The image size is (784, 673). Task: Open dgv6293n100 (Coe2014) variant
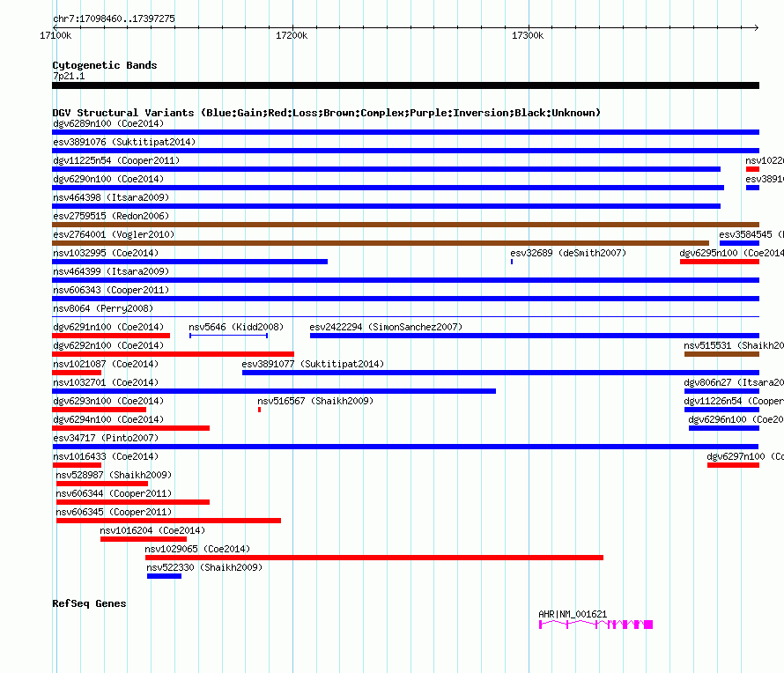click(108, 401)
